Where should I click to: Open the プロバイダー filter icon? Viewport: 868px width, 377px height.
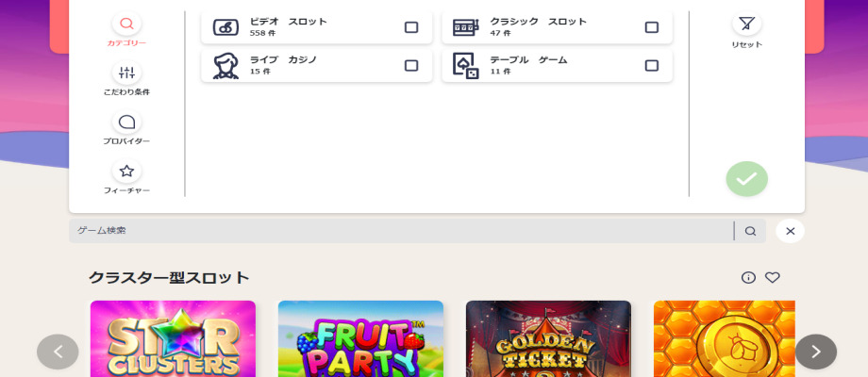coord(126,122)
